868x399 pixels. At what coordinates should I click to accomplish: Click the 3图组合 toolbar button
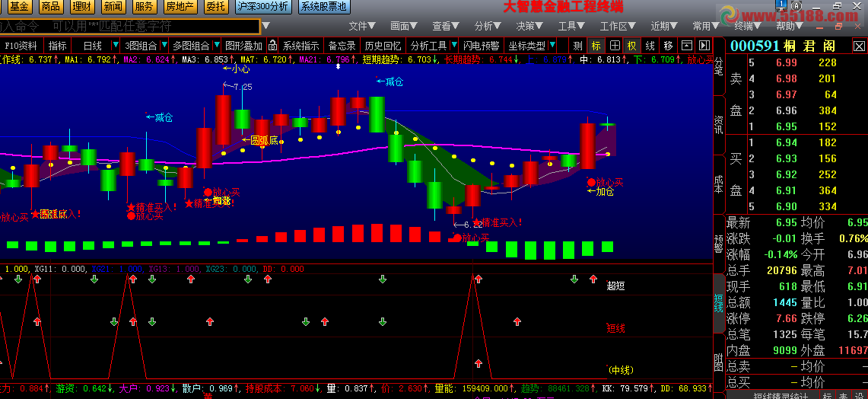(141, 46)
